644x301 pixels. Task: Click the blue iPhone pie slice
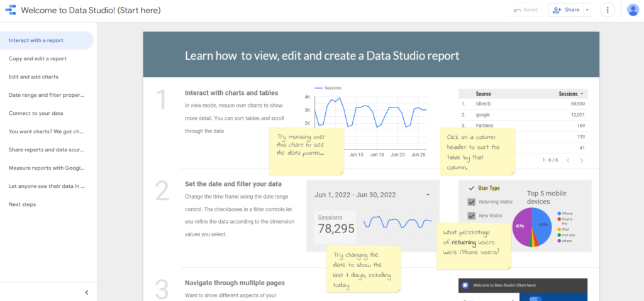point(542,226)
